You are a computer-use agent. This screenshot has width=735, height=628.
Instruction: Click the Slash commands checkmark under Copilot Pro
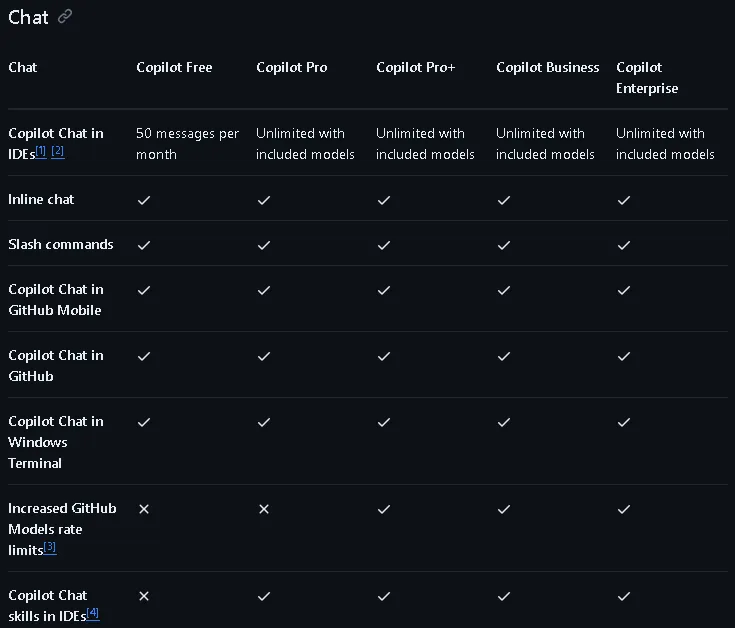264,245
